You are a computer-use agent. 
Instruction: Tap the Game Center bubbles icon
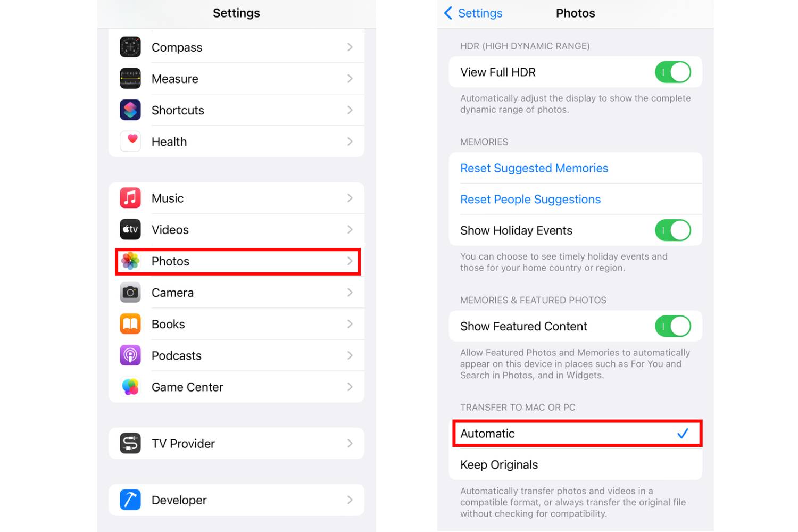(x=130, y=387)
